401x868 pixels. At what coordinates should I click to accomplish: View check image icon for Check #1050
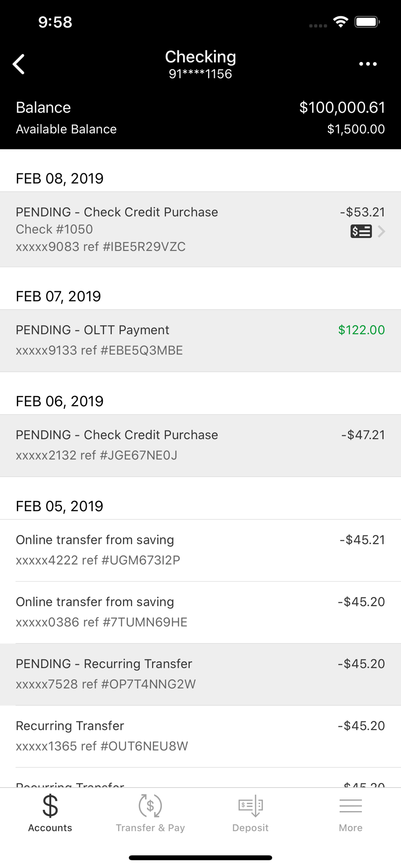(361, 231)
